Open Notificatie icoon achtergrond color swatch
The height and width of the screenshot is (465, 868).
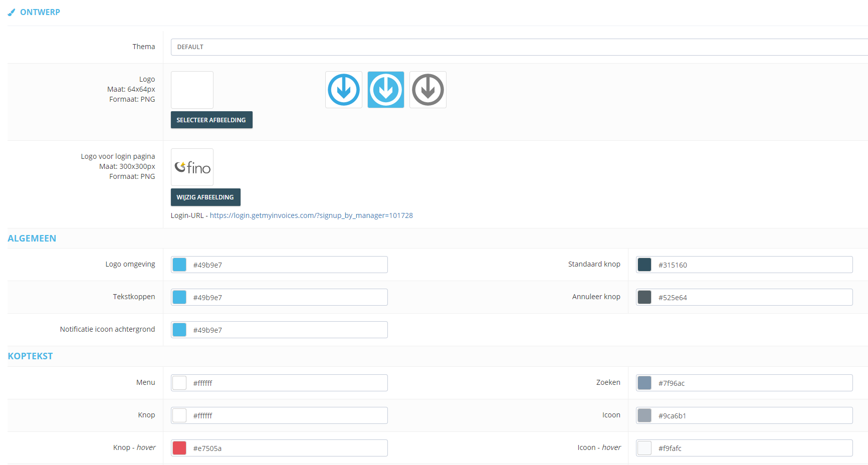point(179,330)
